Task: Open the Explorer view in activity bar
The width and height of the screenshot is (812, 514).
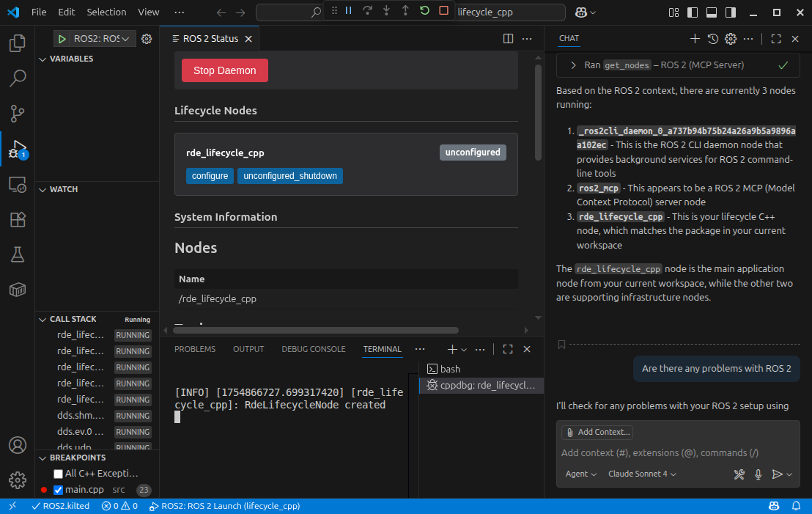Action: pos(18,43)
